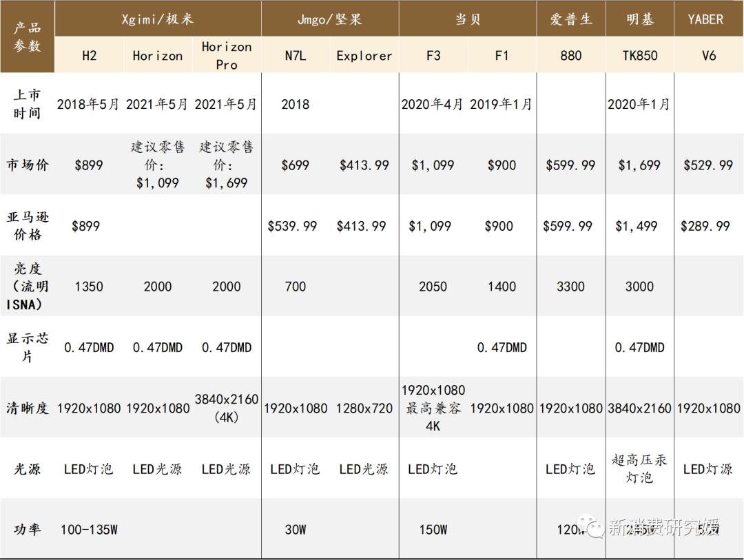Click the 0.47DMD cell under TK850
744x560 pixels.
pyautogui.click(x=639, y=347)
